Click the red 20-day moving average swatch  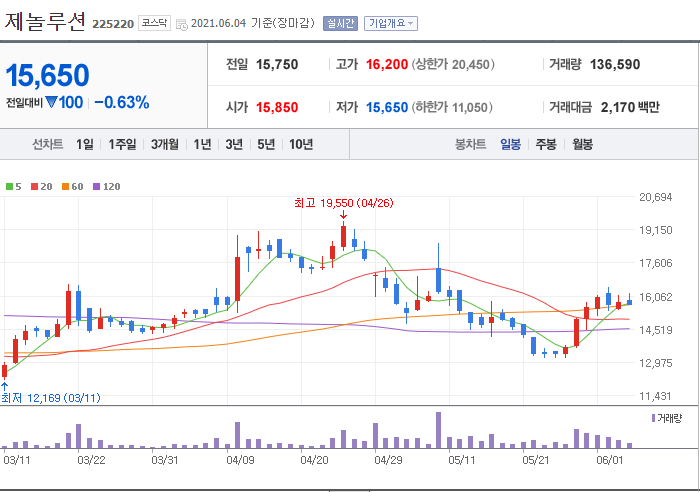coord(34,187)
